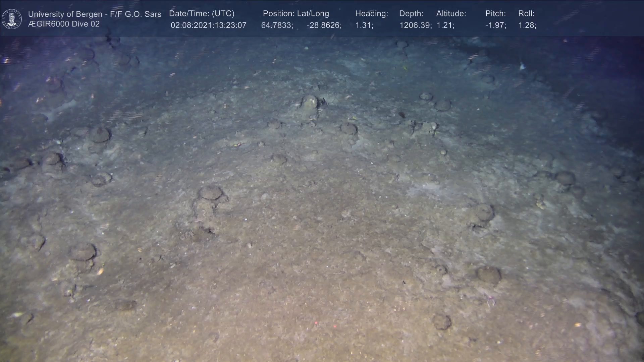644x362 pixels.
Task: Click the Depth label
Action: click(x=411, y=14)
